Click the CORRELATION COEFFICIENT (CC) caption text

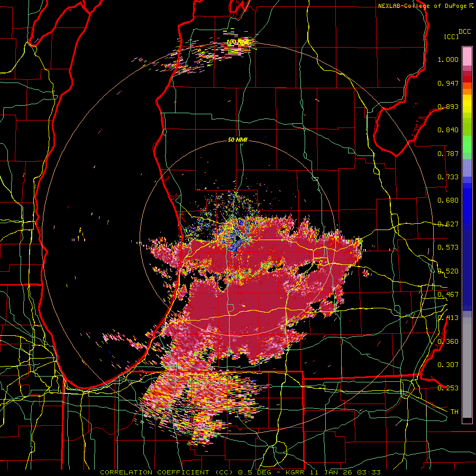(x=167, y=472)
